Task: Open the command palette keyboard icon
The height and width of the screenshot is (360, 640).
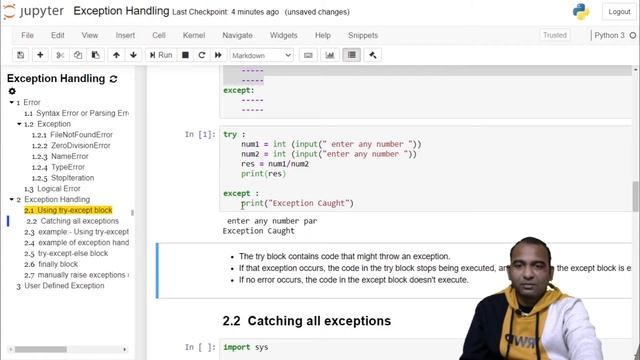Action: (x=308, y=55)
